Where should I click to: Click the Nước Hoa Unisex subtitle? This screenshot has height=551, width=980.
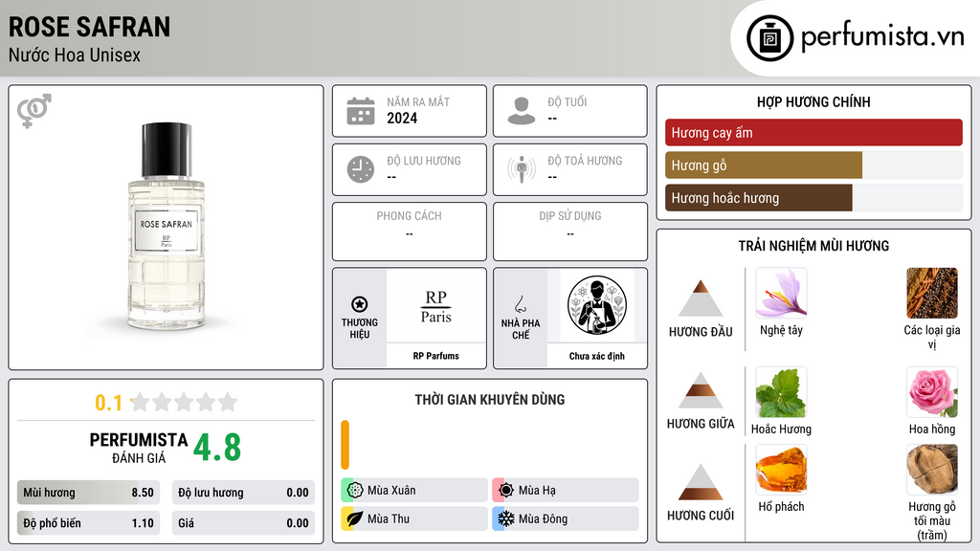click(75, 55)
